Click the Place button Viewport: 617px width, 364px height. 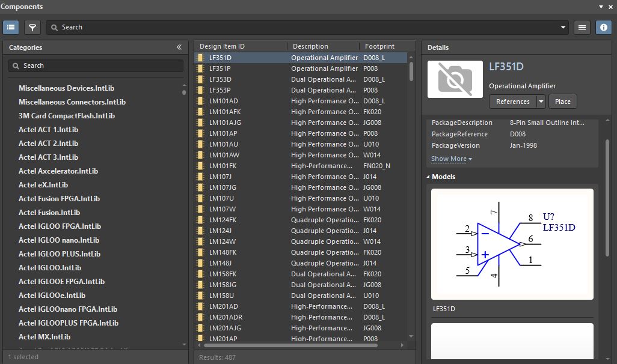coord(562,102)
